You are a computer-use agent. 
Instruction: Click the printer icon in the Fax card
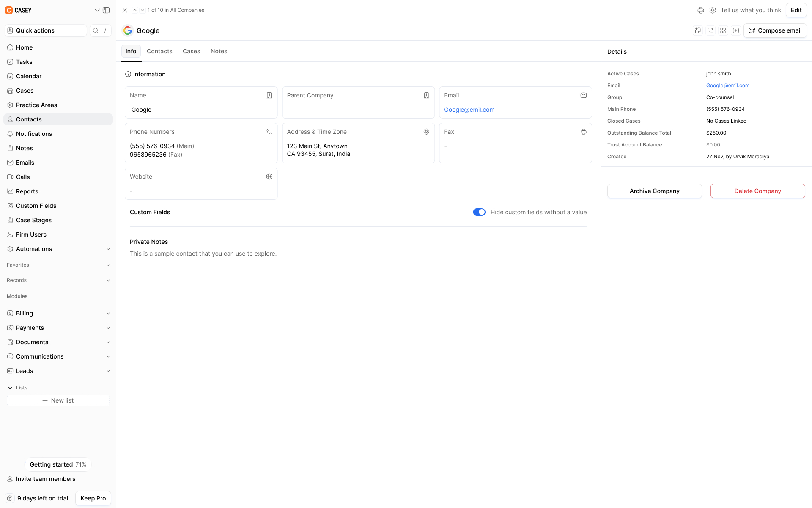[584, 132]
